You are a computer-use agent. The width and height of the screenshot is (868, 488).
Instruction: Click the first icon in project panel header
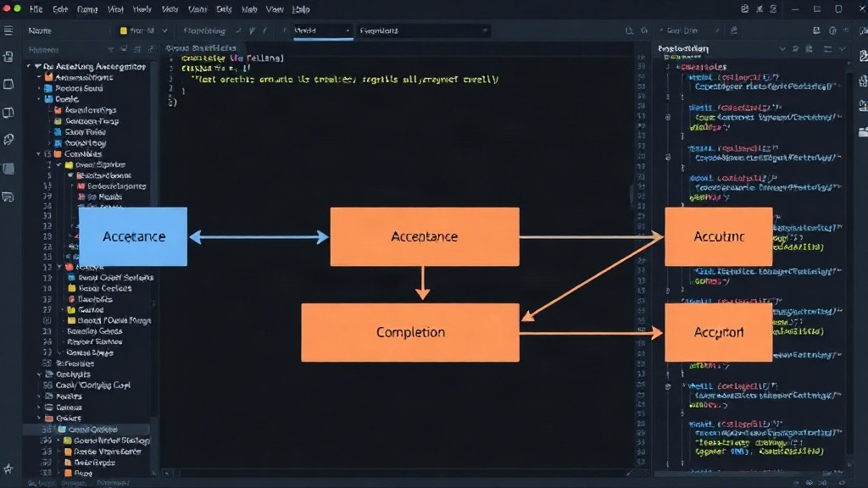pyautogui.click(x=111, y=50)
